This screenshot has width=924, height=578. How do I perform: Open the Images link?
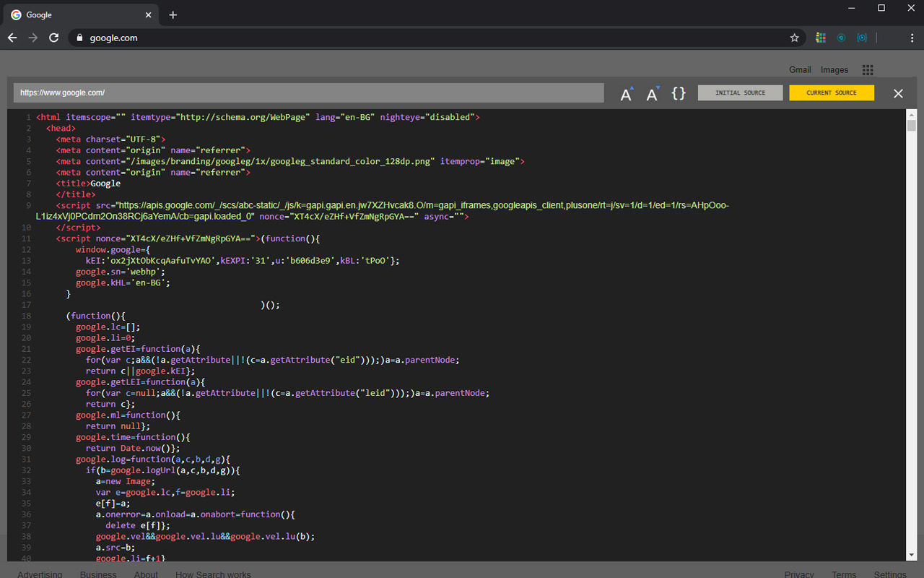(x=834, y=69)
